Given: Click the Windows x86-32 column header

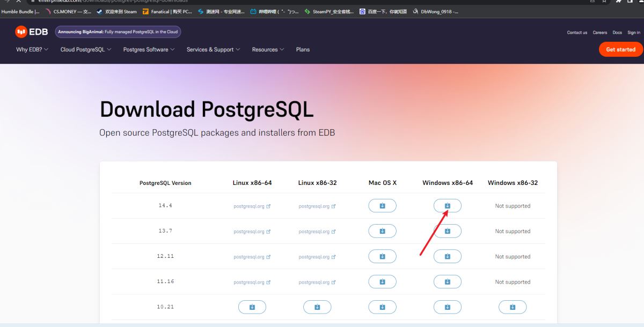Looking at the screenshot, I should coord(513,183).
